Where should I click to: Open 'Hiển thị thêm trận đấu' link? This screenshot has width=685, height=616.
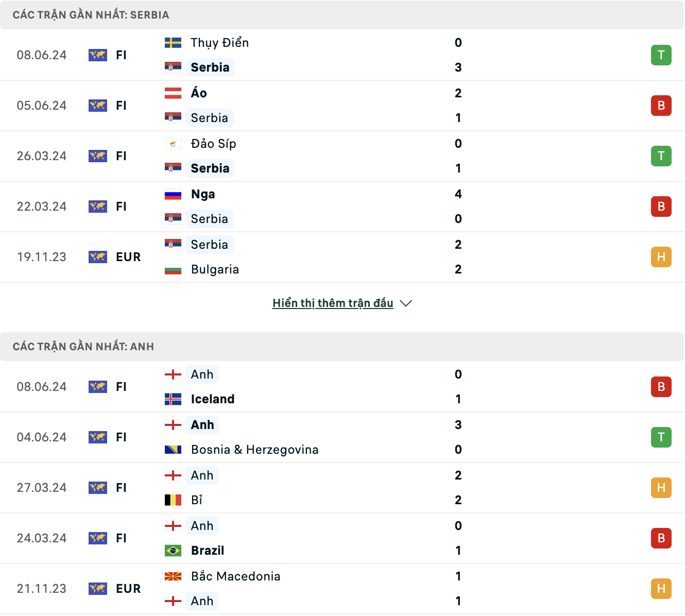(333, 303)
